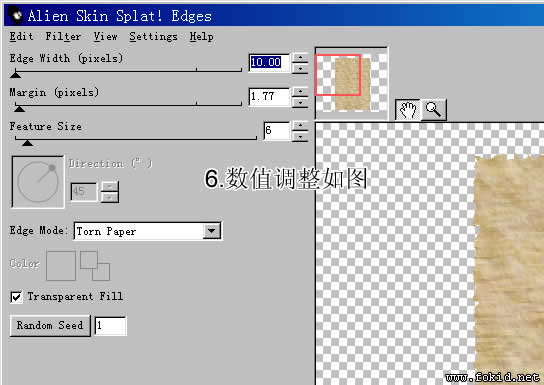Open the Help menu
Screen dimensions: 544x385
tap(202, 36)
